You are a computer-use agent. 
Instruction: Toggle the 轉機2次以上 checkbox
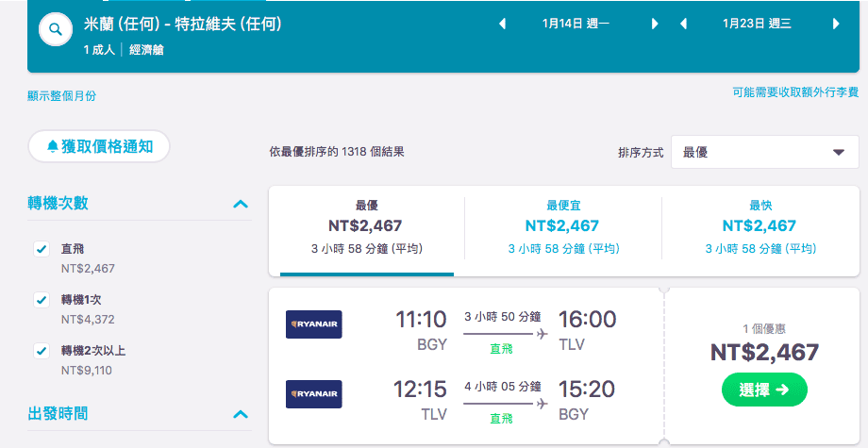[x=42, y=351]
